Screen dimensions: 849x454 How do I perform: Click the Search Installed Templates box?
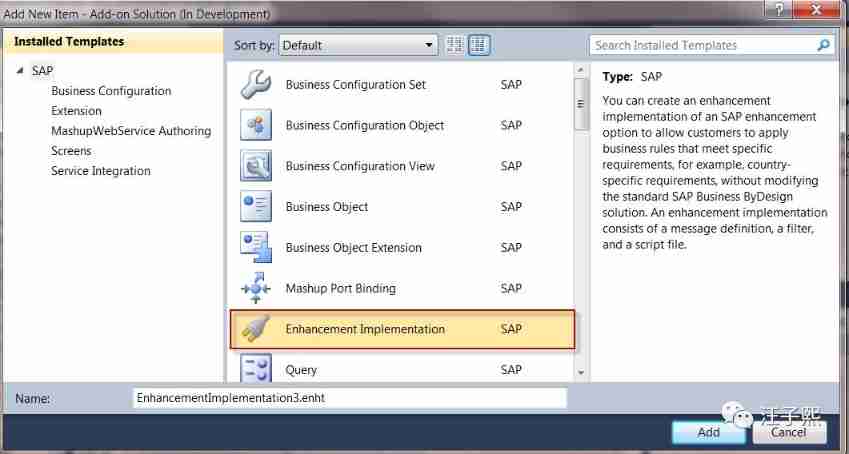pyautogui.click(x=704, y=45)
